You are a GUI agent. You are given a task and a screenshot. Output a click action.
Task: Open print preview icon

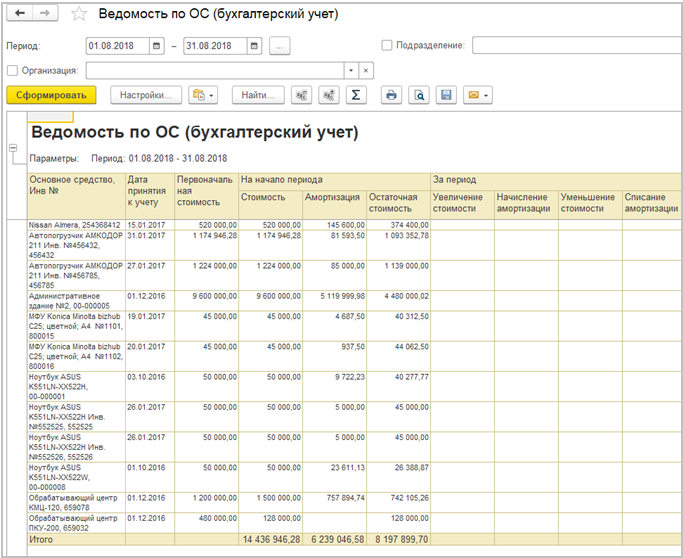419,95
